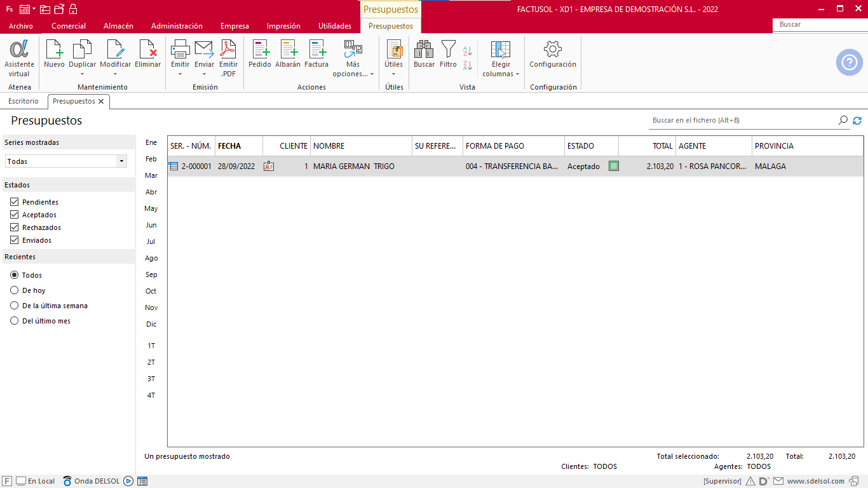Screen dimensions: 868x488
Task: Click the client card icon in row
Action: [269, 166]
